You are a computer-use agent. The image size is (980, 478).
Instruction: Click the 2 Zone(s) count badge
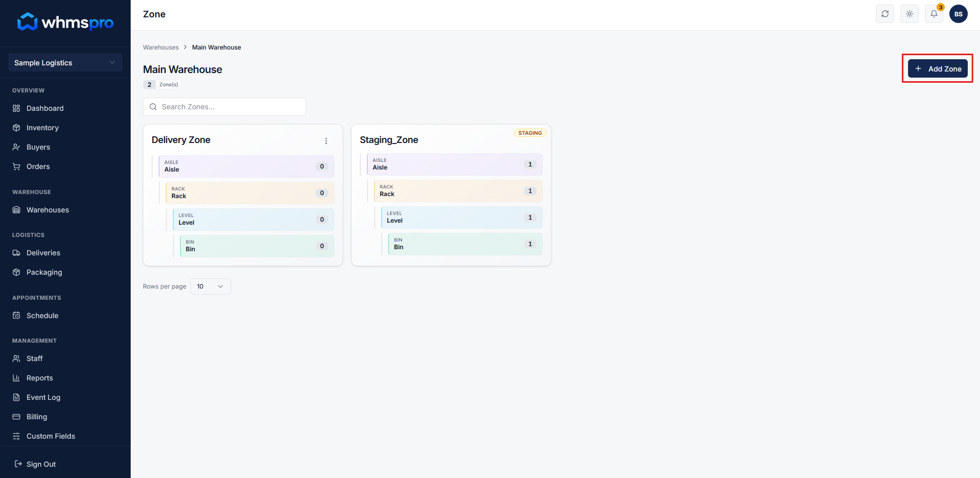click(x=162, y=85)
